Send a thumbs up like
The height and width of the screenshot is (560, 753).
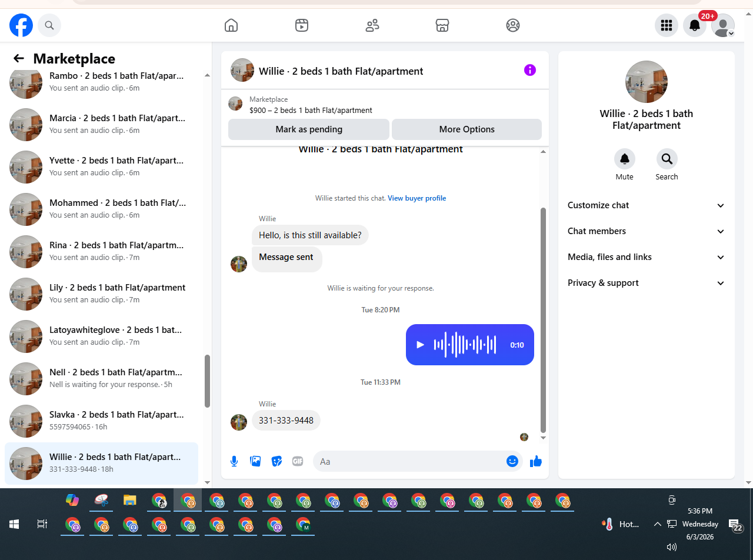[536, 461]
